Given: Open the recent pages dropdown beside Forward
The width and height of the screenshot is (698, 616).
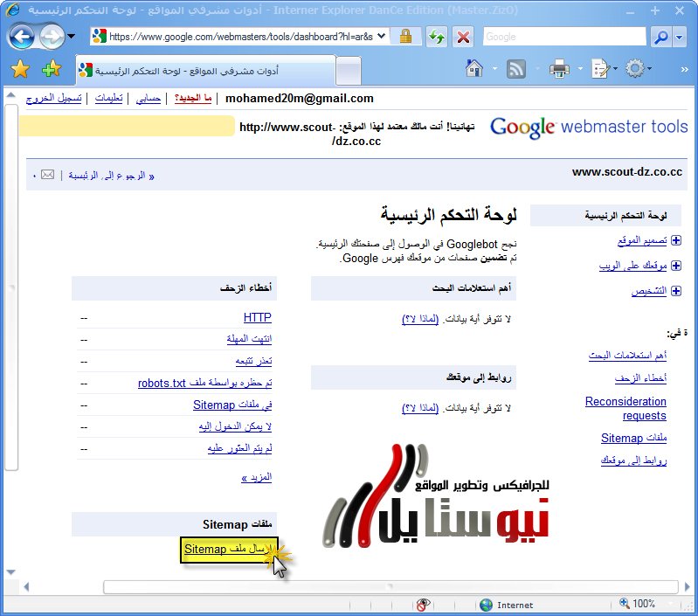Looking at the screenshot, I should point(72,37).
